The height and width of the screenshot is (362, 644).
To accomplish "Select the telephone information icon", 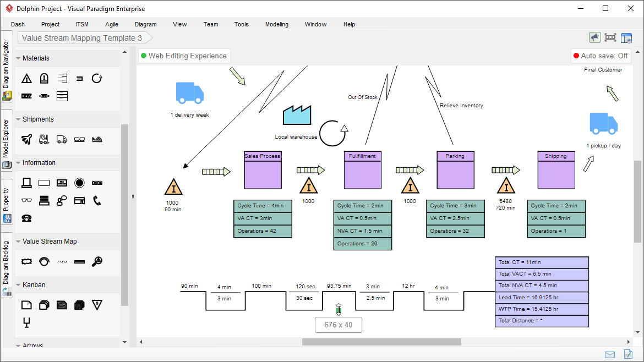I will tap(97, 200).
